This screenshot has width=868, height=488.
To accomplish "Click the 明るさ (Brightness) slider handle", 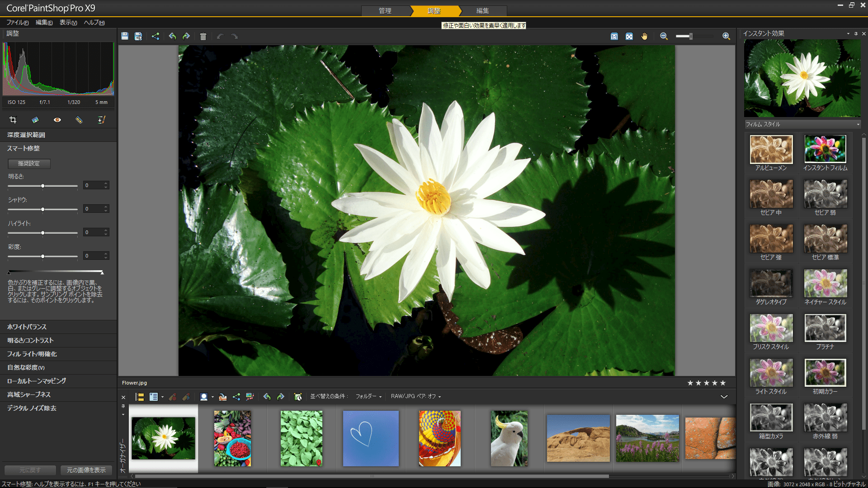I will [43, 186].
